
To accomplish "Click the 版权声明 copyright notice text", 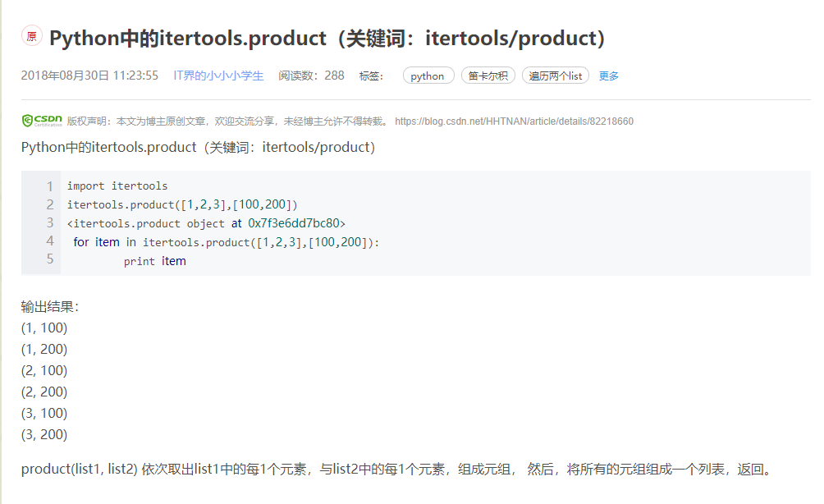I will pyautogui.click(x=228, y=121).
